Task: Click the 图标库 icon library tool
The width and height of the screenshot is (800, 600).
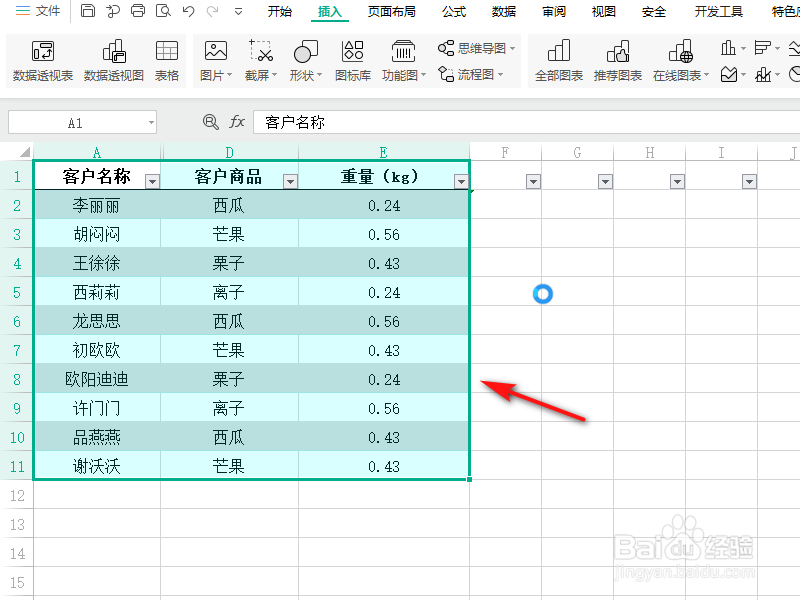Action: (x=351, y=60)
